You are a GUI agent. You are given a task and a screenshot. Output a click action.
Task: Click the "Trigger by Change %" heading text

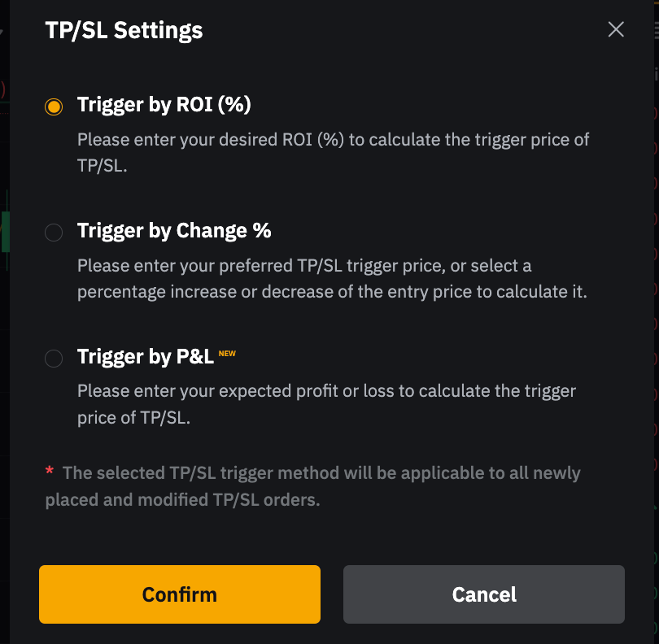(x=174, y=231)
